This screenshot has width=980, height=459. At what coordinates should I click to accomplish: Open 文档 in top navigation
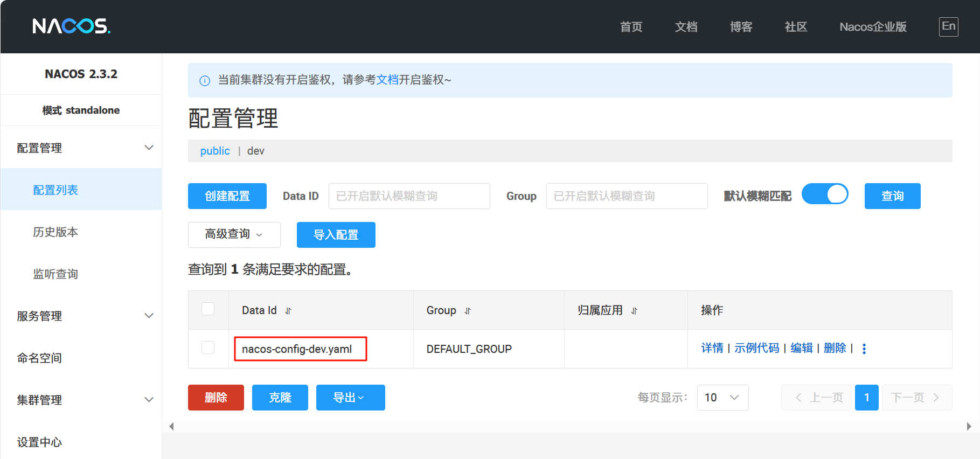pos(686,27)
